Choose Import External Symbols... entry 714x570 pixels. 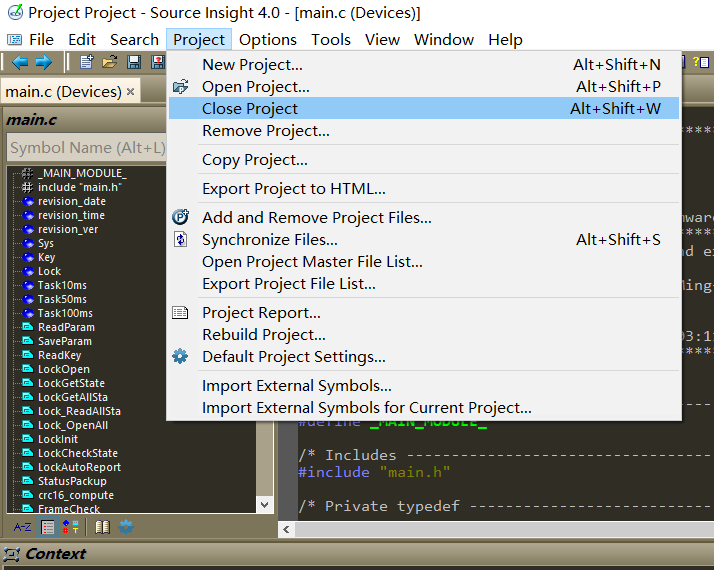tap(424, 386)
